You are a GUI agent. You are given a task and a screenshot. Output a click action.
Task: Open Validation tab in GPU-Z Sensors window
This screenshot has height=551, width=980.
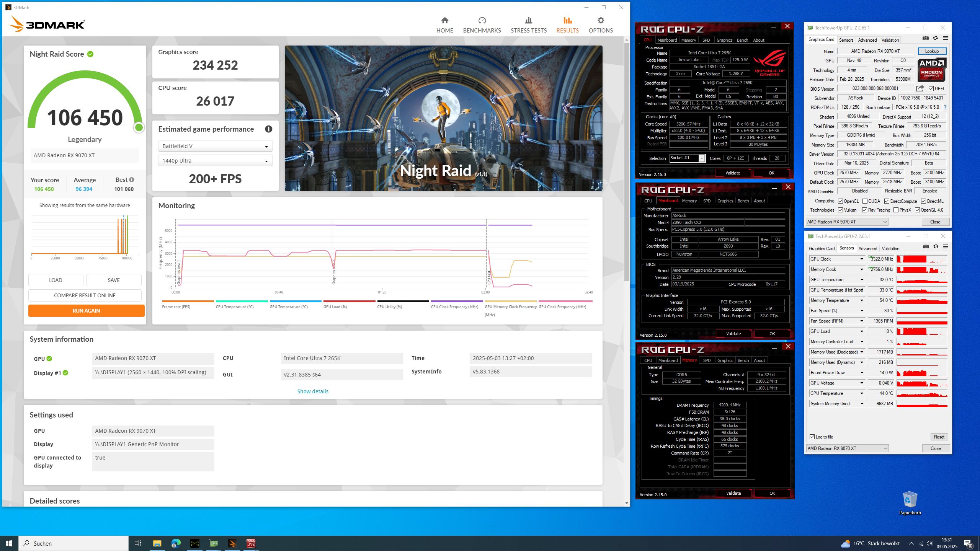click(x=890, y=249)
